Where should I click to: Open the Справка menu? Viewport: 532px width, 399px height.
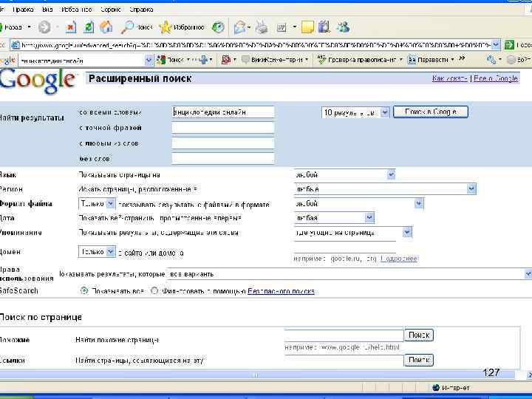(141, 10)
